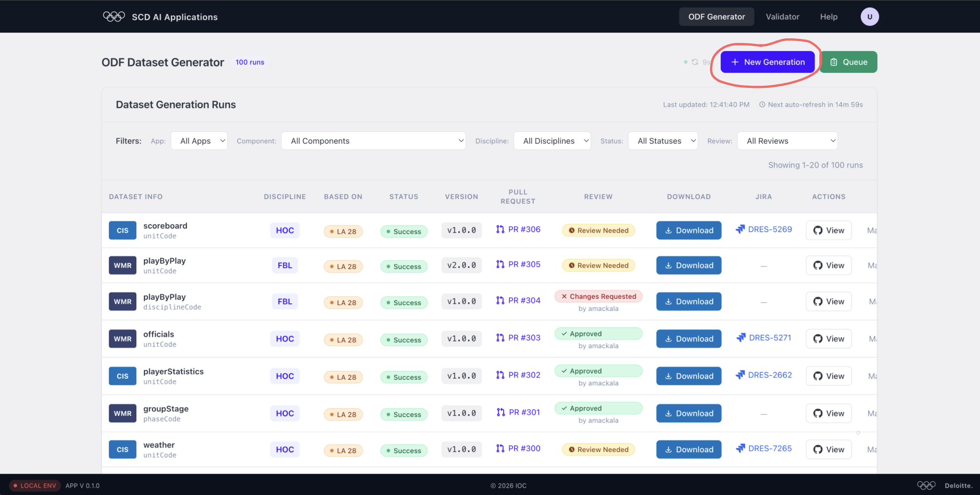Viewport: 980px width, 495px height.
Task: Click the CIS badge for scoreboard row
Action: point(123,230)
